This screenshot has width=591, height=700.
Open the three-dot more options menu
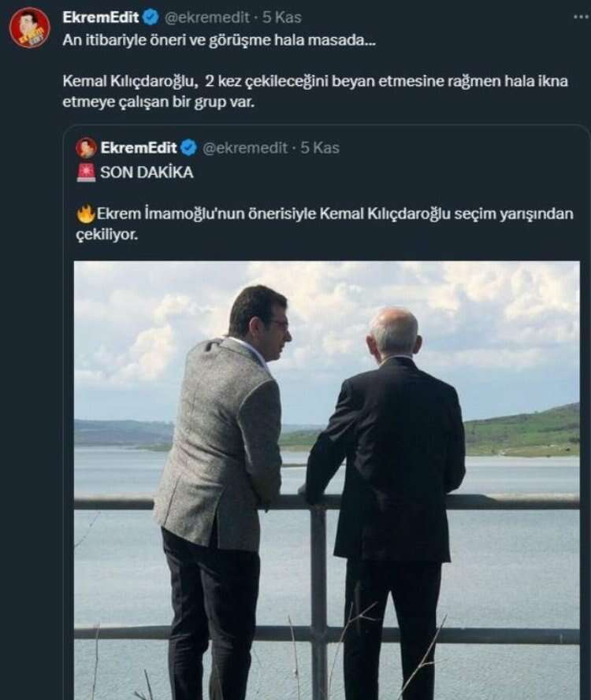(x=581, y=17)
